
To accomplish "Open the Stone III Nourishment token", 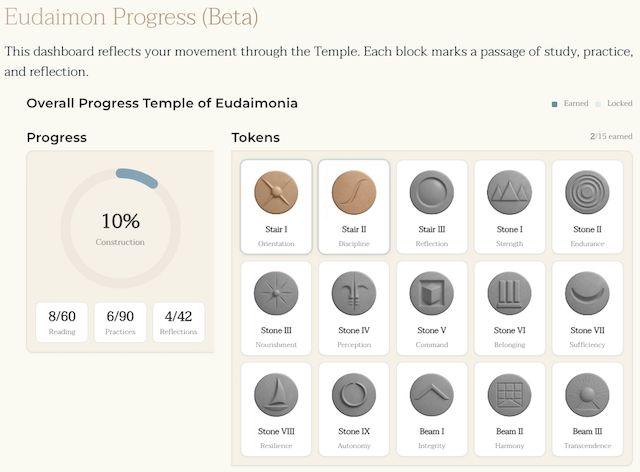I will (276, 293).
